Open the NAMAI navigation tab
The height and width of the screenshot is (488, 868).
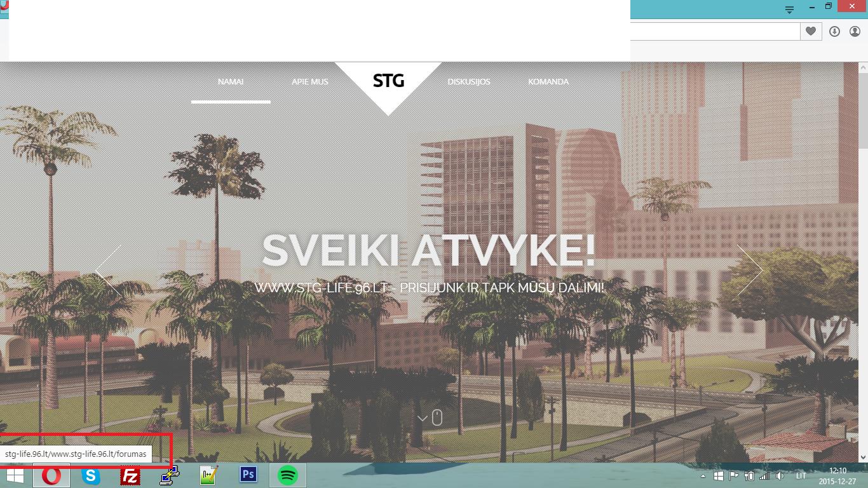[231, 82]
